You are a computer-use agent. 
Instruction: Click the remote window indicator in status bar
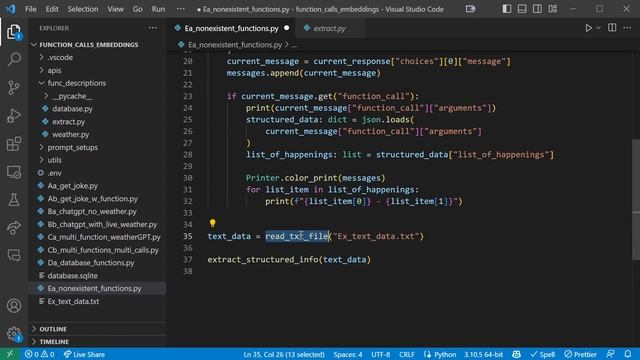[9, 354]
